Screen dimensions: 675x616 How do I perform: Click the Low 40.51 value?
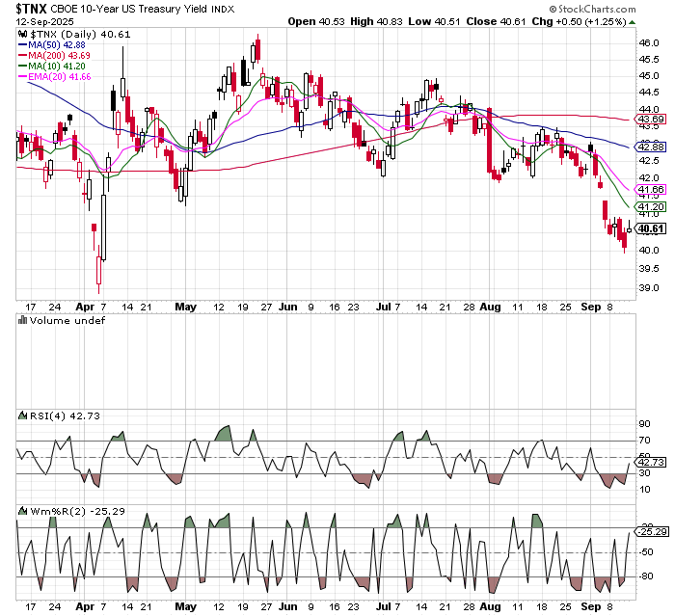(x=434, y=21)
